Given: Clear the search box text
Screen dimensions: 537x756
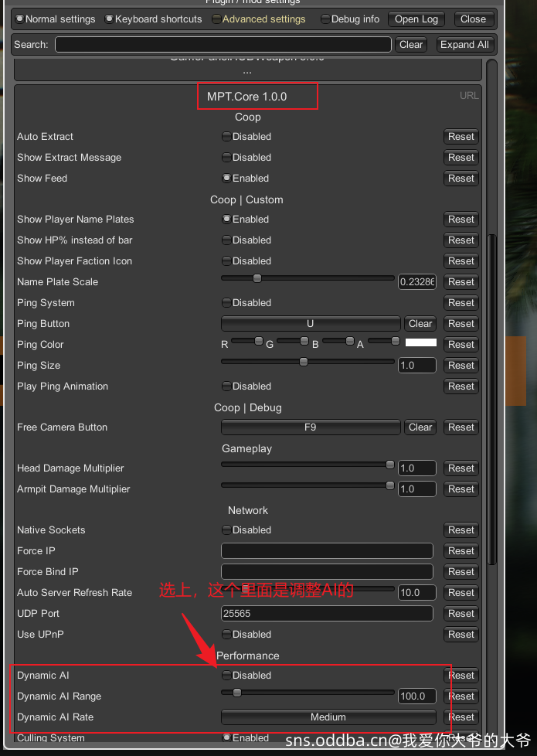Looking at the screenshot, I should coord(411,45).
